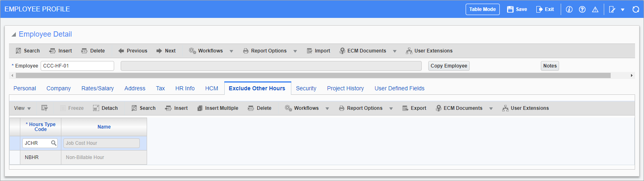
Task: Click the Copy Employee button
Action: [x=449, y=66]
